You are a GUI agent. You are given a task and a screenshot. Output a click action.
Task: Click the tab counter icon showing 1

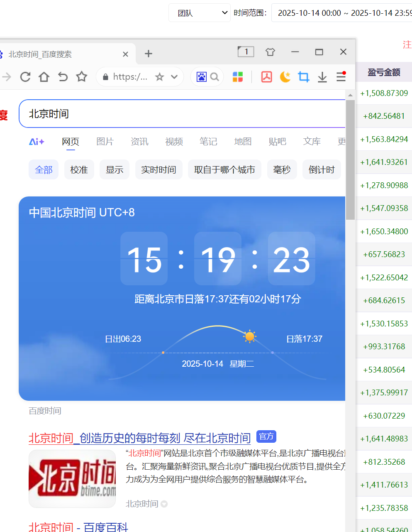pos(246,51)
